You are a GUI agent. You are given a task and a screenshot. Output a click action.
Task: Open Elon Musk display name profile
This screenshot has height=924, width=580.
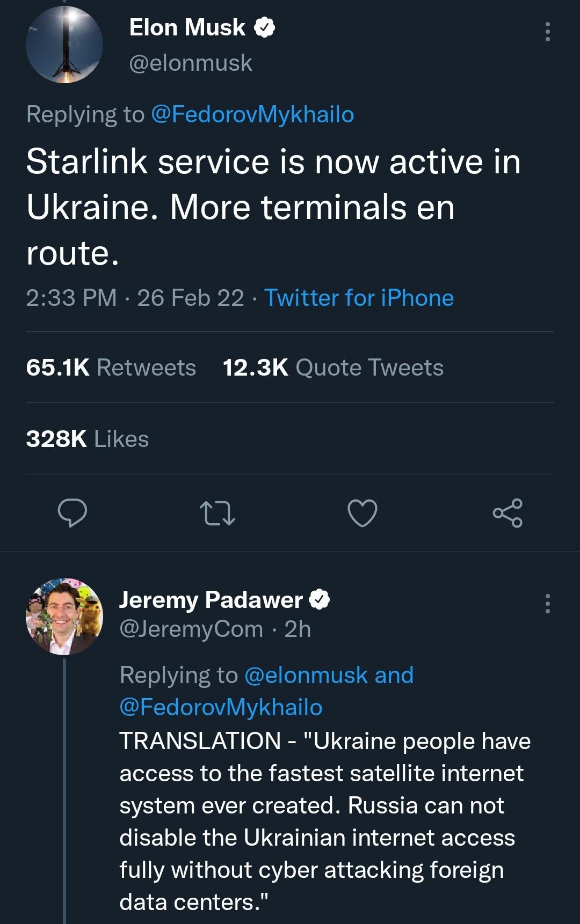(187, 27)
